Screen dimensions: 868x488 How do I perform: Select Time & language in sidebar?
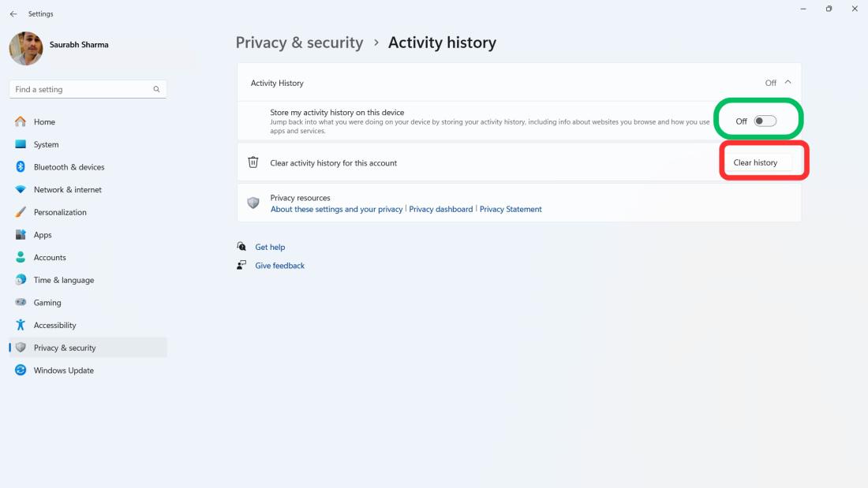pos(63,280)
